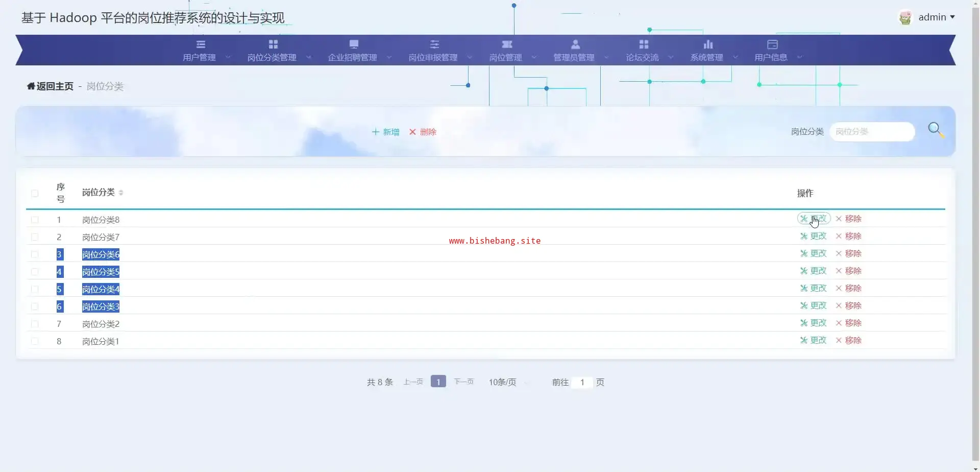
Task: Expand the 岗位申报管理 menu chevron
Action: click(x=470, y=57)
